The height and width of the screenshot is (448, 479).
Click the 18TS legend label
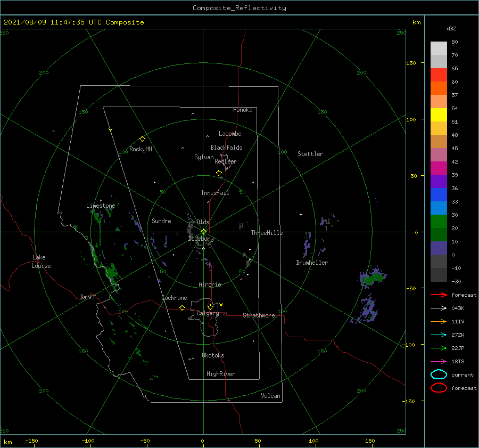point(458,362)
